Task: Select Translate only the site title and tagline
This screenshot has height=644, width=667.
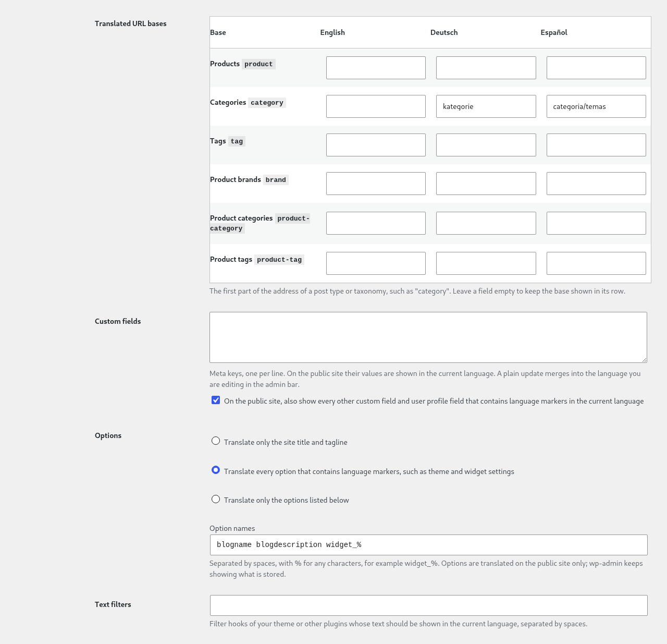Action: pos(216,441)
